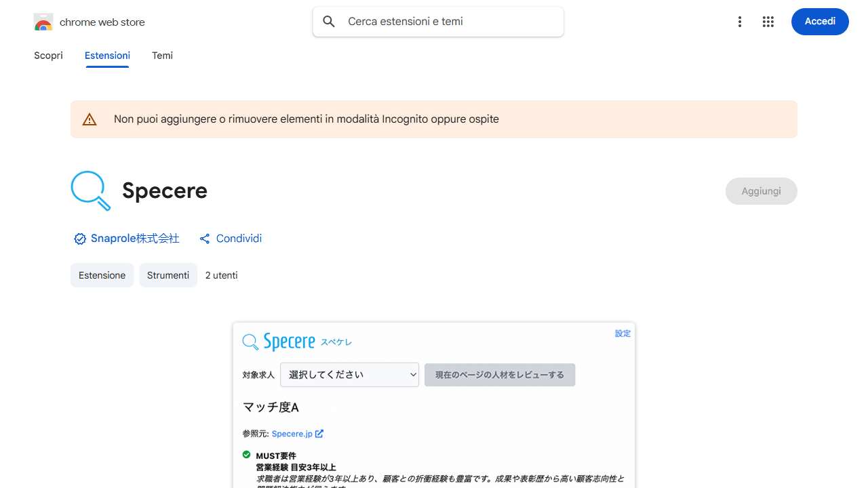Open the three-dot more options menu
This screenshot has height=488, width=868.
740,22
